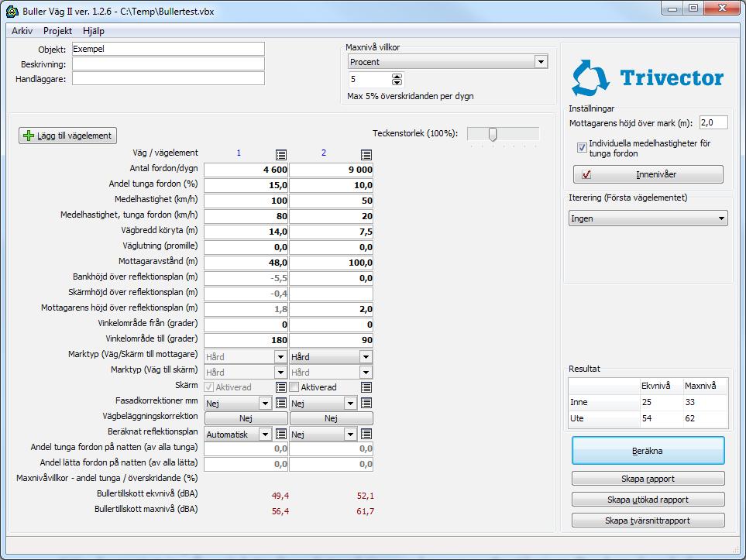
Task: Click Vägbeläggningskorrektion Nej button for column 2
Action: tap(331, 418)
